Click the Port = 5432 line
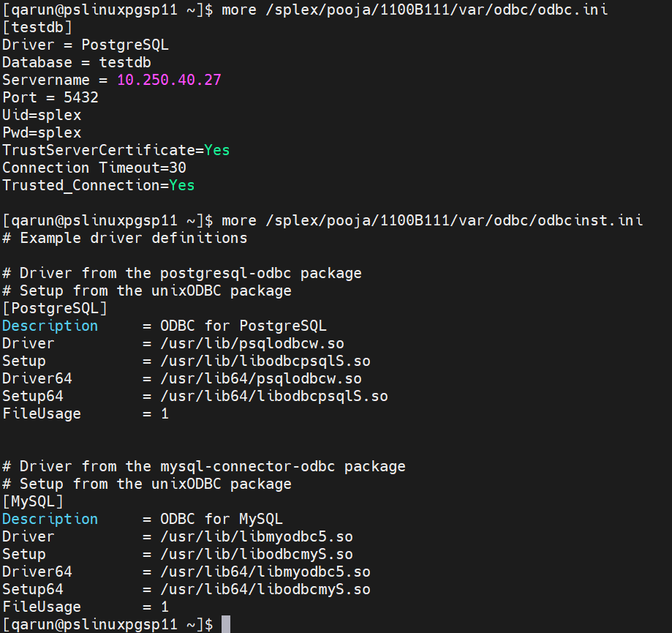Screen dimensions: 672x633 [50, 97]
